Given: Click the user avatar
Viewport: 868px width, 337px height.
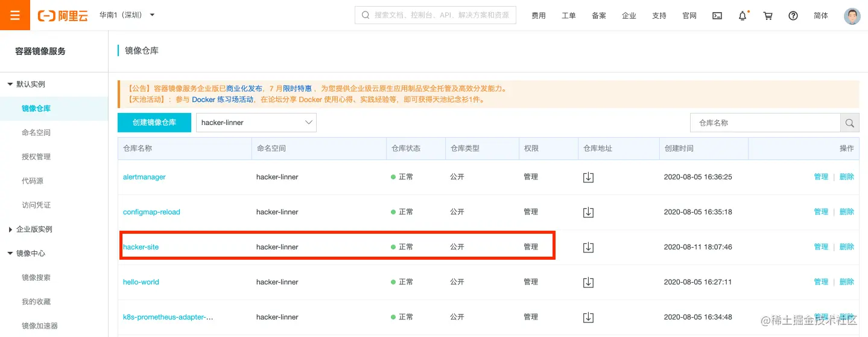Looking at the screenshot, I should (x=852, y=16).
